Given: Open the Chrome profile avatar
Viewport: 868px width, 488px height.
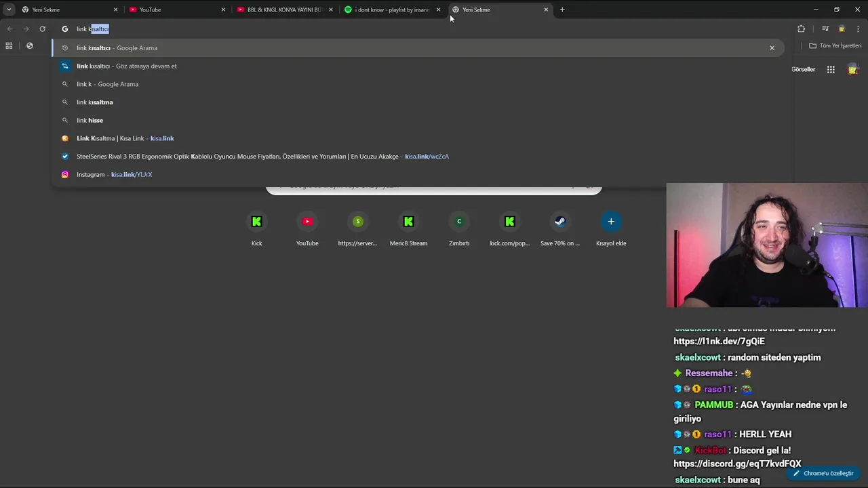Looking at the screenshot, I should (x=842, y=28).
